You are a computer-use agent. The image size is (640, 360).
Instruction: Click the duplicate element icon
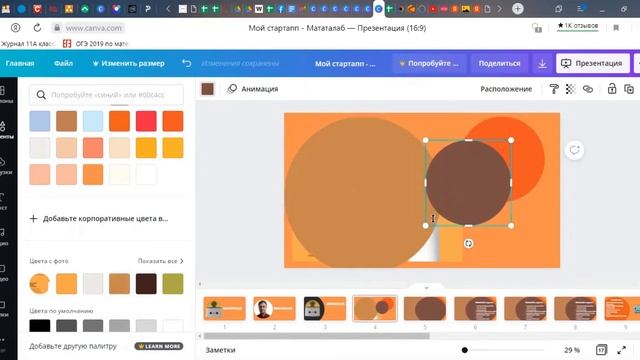click(x=629, y=89)
